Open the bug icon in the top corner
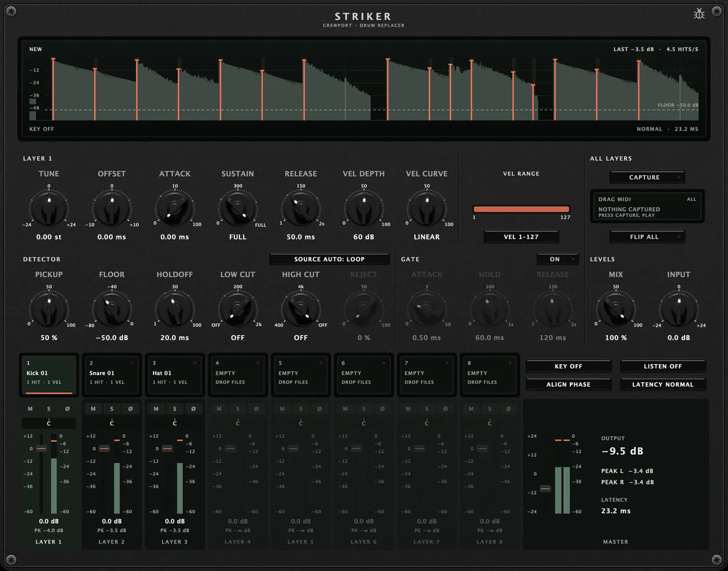The height and width of the screenshot is (571, 728). (699, 14)
